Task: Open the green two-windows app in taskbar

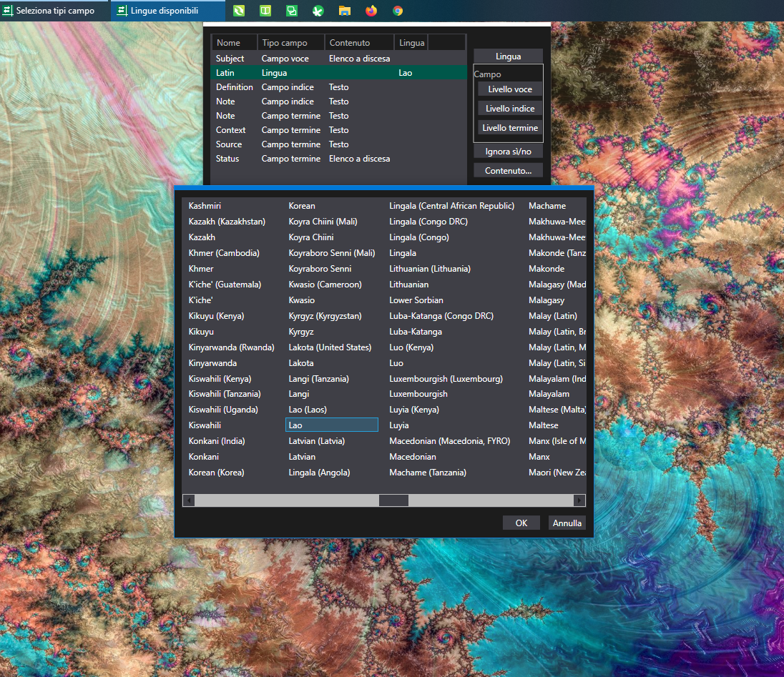Action: [292, 11]
